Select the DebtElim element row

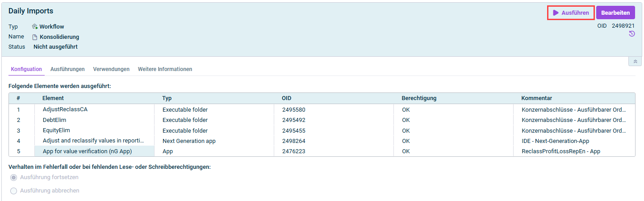[x=54, y=120]
